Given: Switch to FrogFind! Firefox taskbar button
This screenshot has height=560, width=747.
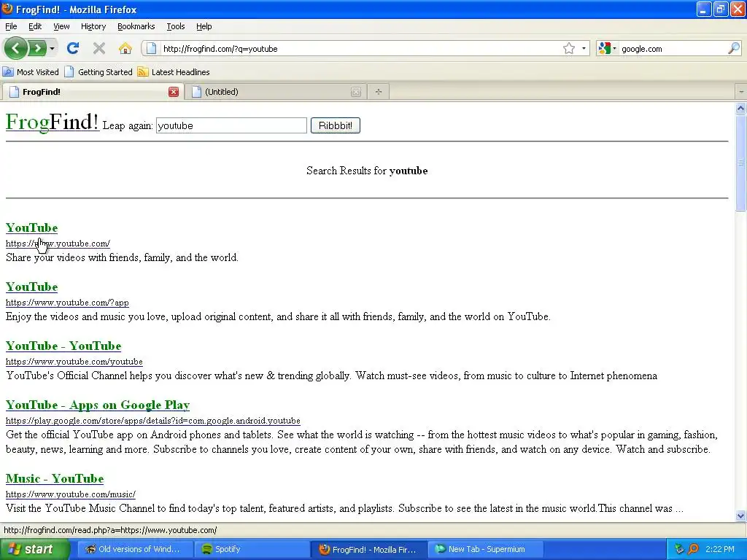Looking at the screenshot, I should pos(368,549).
